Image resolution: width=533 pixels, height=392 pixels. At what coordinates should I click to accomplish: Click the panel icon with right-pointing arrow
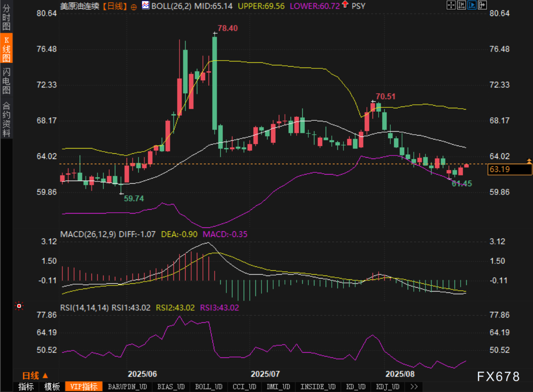click(x=481, y=5)
